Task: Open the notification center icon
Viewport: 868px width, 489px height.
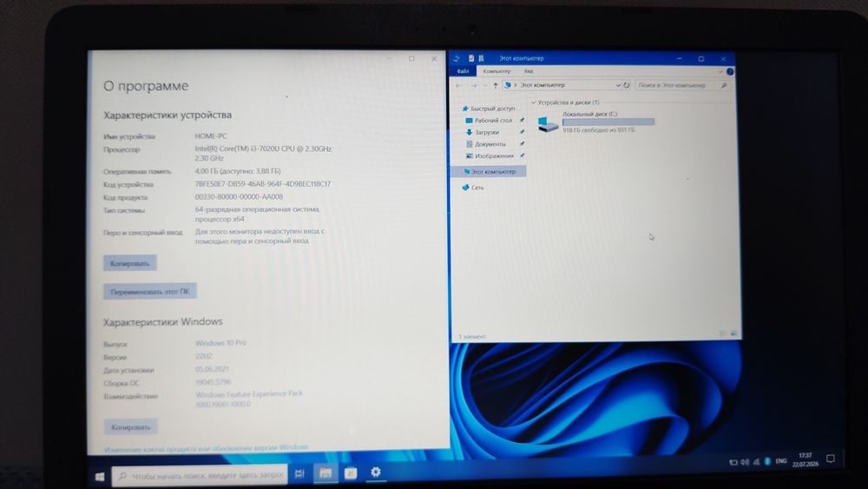Action: [831, 459]
